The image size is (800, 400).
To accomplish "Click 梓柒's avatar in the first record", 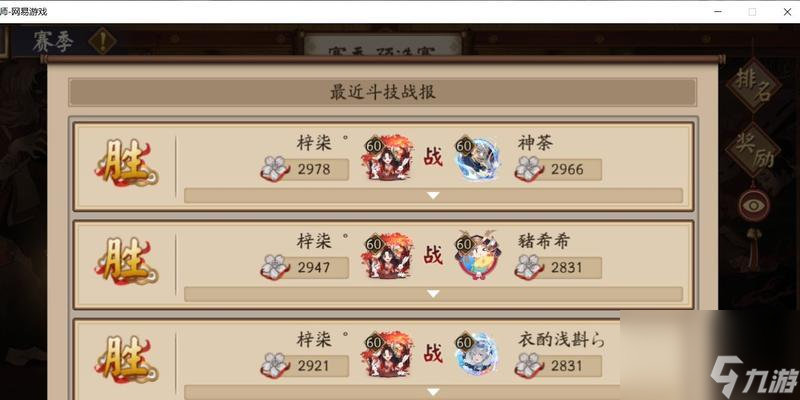I will click(x=387, y=158).
